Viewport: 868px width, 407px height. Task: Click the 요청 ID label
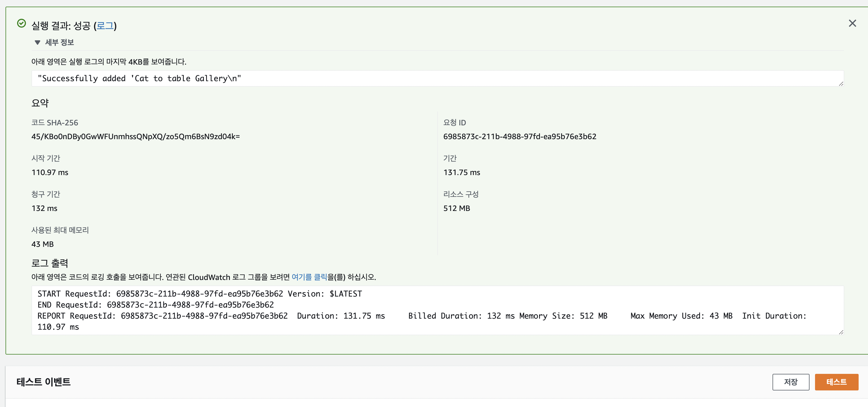coord(454,122)
